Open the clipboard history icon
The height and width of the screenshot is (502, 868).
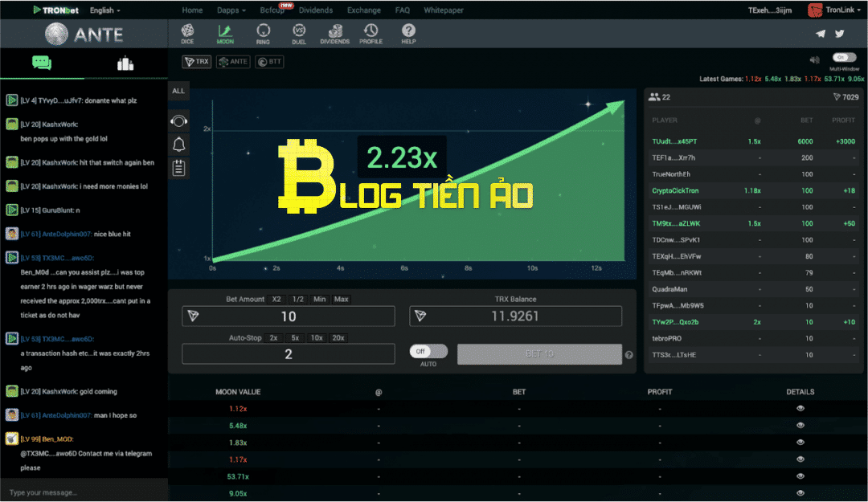178,168
